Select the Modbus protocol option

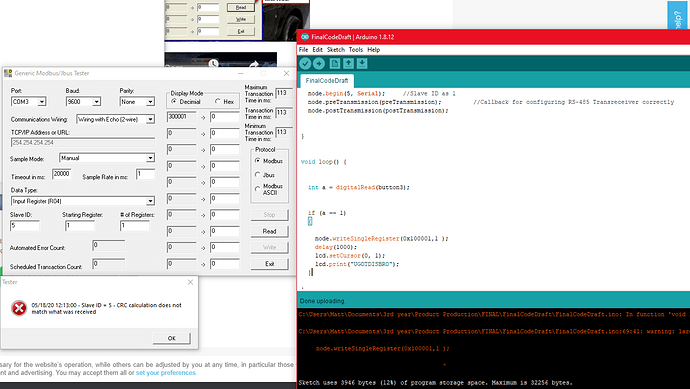click(257, 161)
